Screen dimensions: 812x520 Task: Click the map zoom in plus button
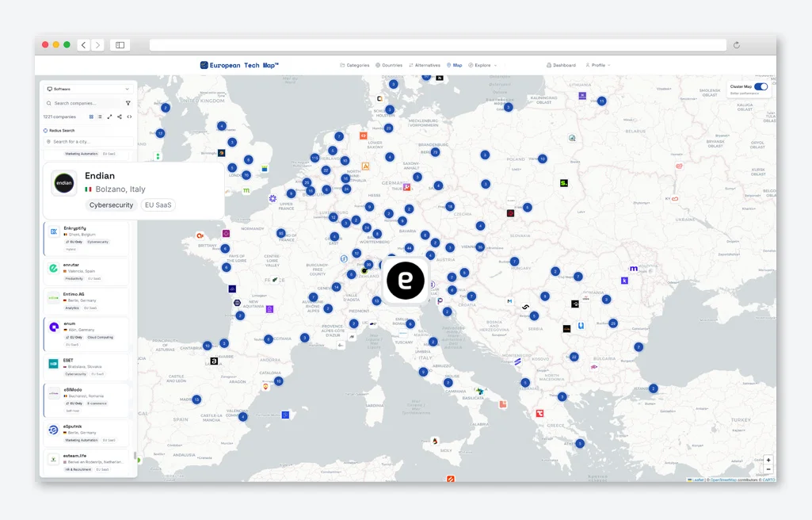768,460
